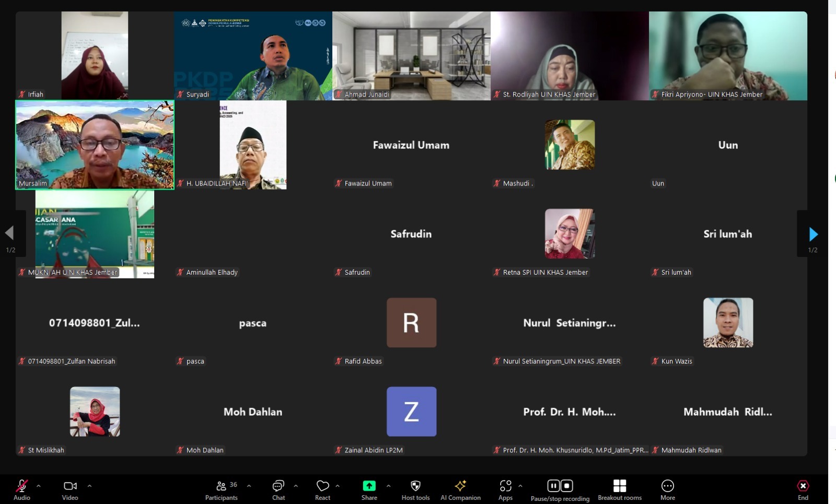Click the green Share screen icon
This screenshot has width=836, height=504.
[369, 486]
